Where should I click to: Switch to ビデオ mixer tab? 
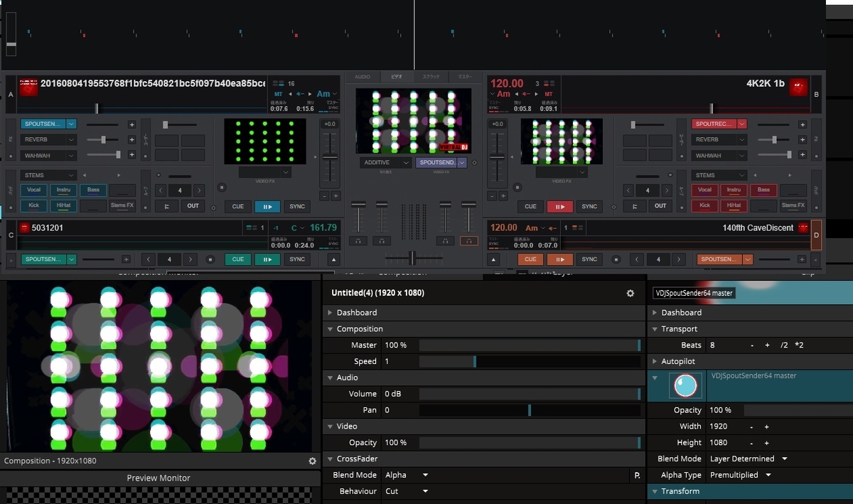click(x=397, y=77)
